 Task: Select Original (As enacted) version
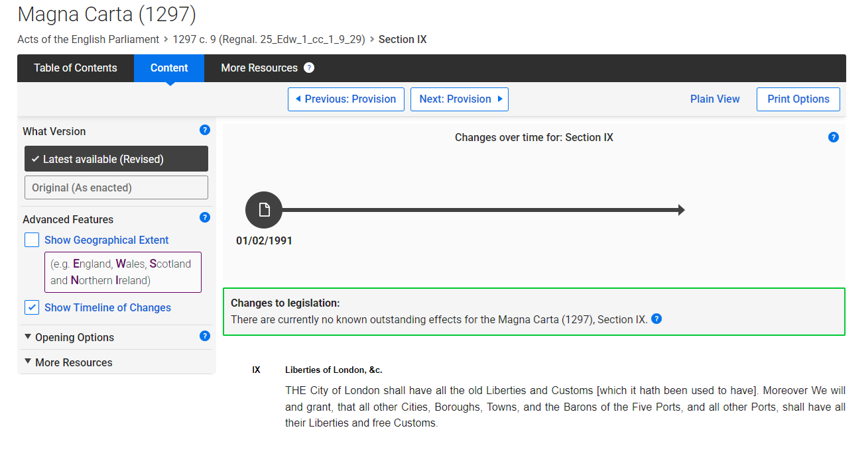116,187
